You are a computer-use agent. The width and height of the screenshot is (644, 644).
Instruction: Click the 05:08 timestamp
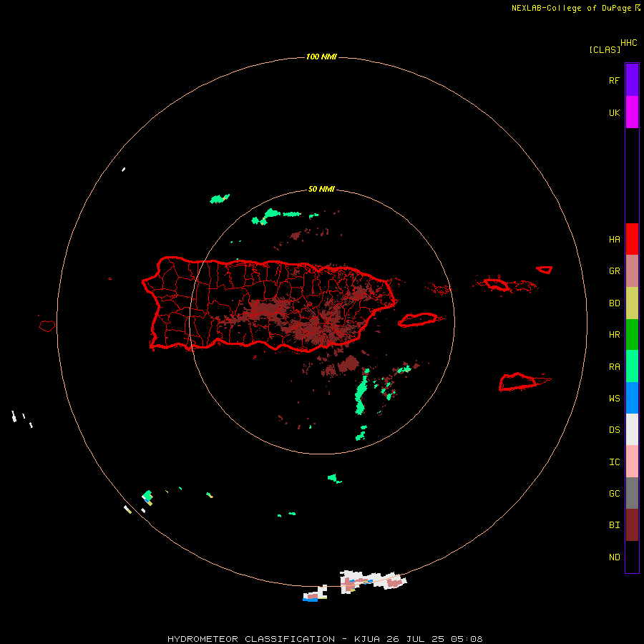pyautogui.click(x=467, y=639)
